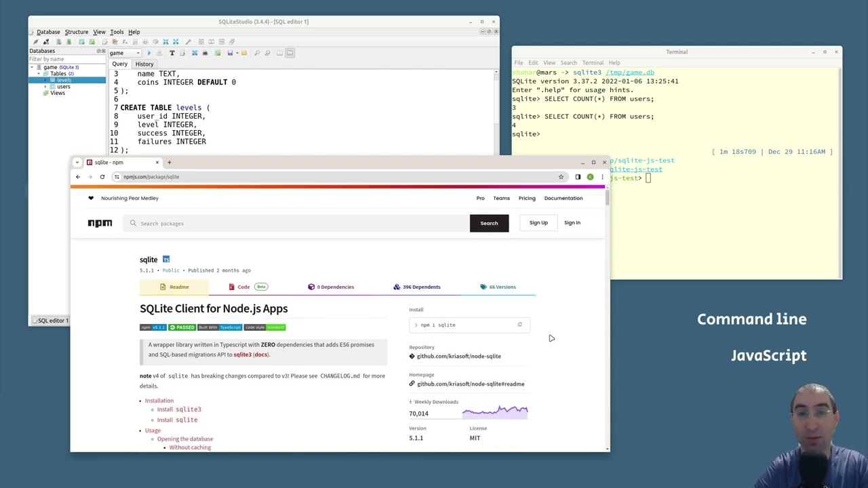Open the 0 Dependencies tab
Image resolution: width=868 pixels, height=488 pixels.
click(x=331, y=287)
